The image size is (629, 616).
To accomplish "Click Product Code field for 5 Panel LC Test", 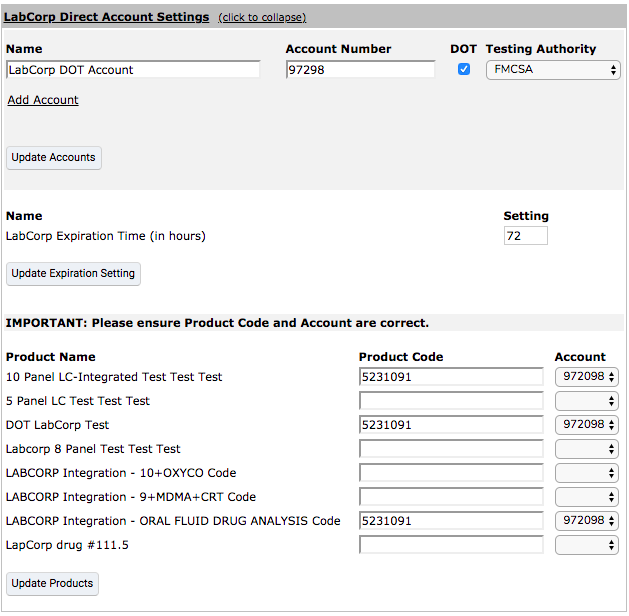I will (451, 401).
